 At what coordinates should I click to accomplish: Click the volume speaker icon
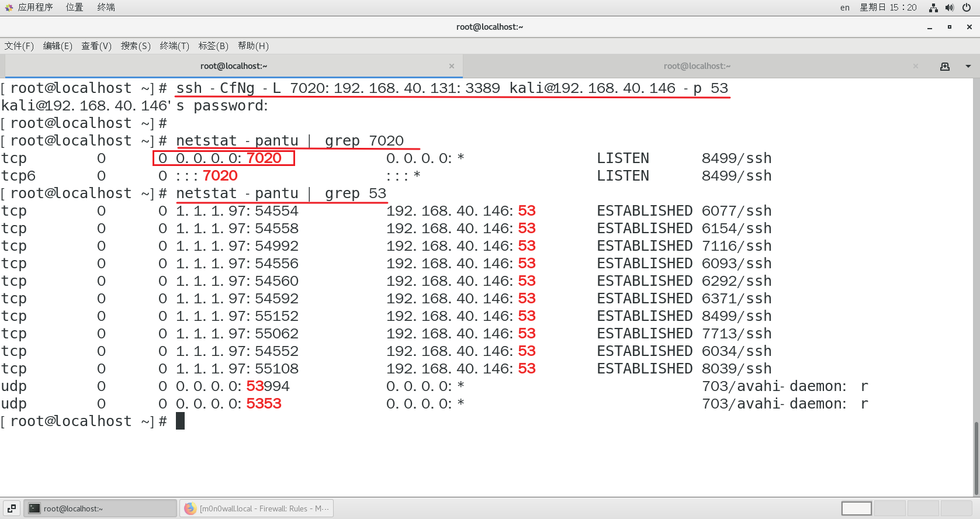[950, 8]
